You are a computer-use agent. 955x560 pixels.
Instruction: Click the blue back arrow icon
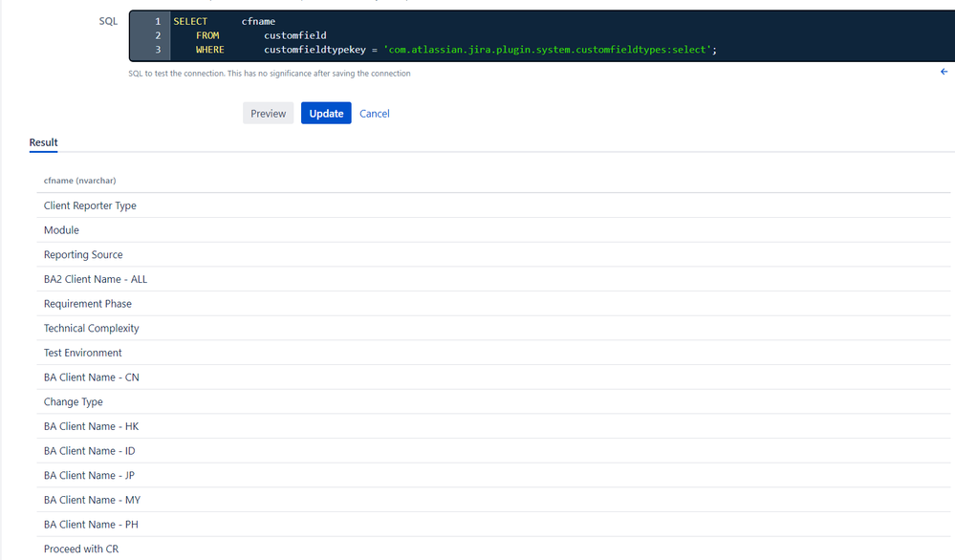tap(944, 71)
